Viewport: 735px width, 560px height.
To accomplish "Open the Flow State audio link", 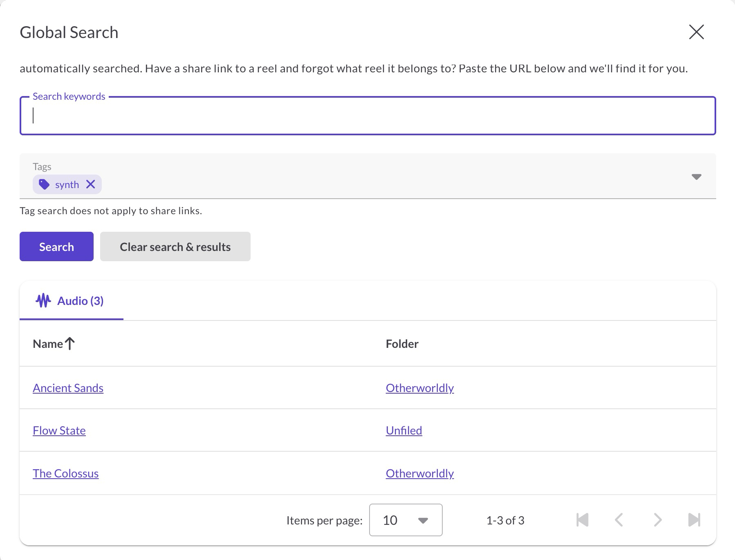I will 59,430.
